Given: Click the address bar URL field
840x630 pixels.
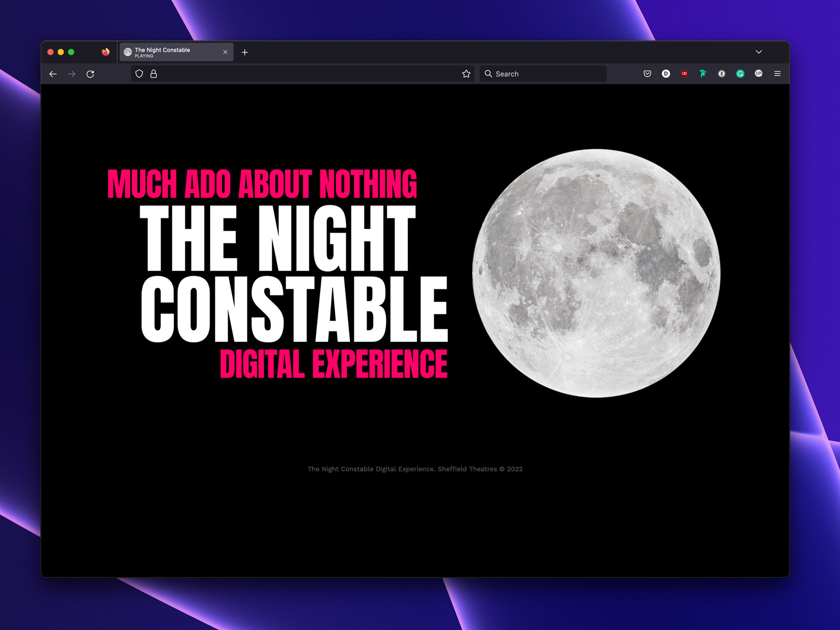Looking at the screenshot, I should (x=302, y=74).
